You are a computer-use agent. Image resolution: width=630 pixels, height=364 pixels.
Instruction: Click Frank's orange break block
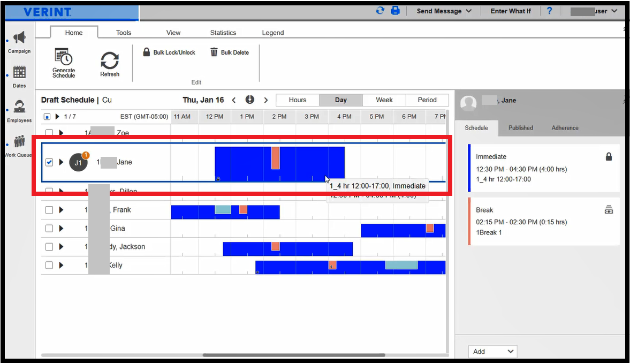(243, 209)
